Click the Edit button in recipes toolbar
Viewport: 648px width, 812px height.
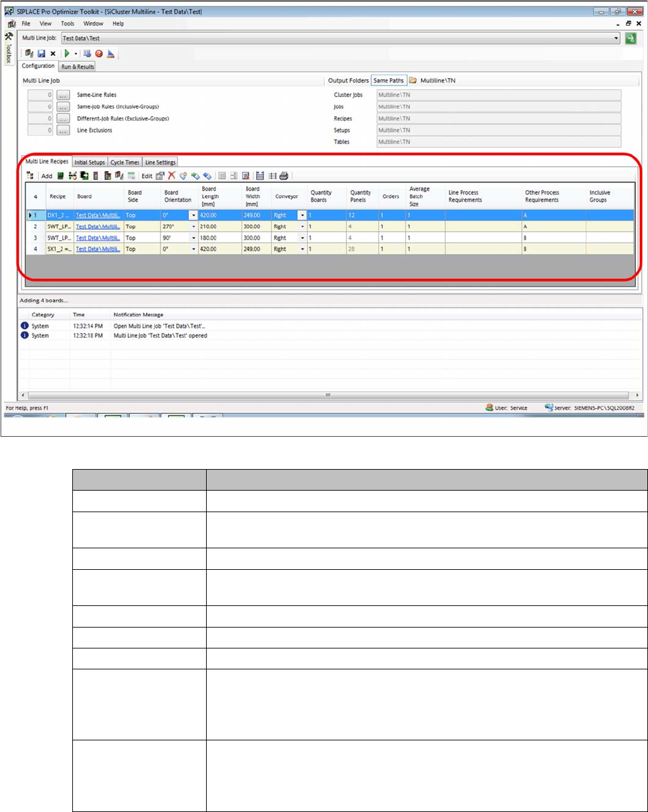coord(146,176)
